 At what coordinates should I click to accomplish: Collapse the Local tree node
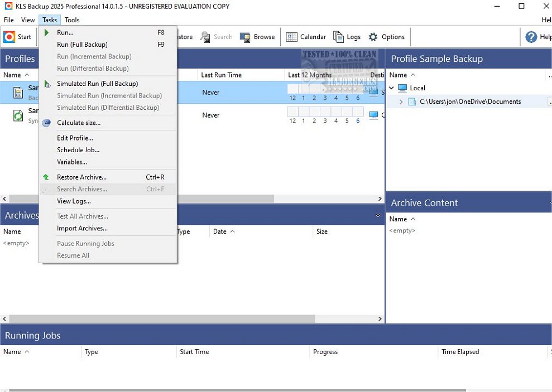(391, 88)
